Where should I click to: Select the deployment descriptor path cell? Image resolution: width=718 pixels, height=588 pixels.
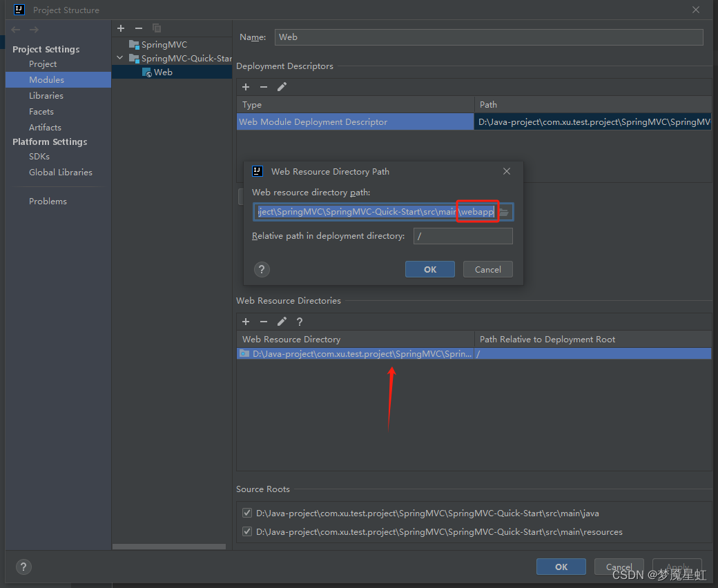pos(592,121)
